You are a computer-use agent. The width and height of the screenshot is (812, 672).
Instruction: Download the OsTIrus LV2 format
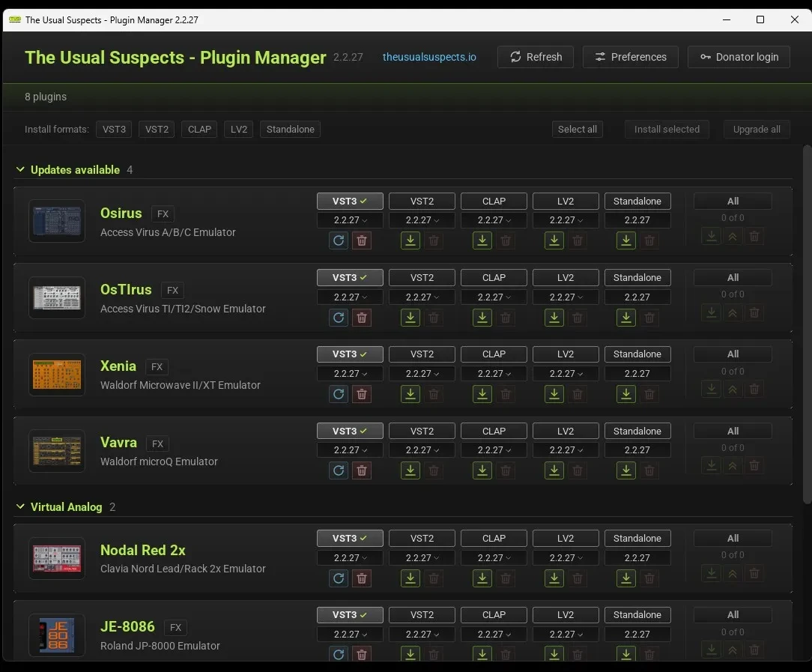(x=554, y=318)
